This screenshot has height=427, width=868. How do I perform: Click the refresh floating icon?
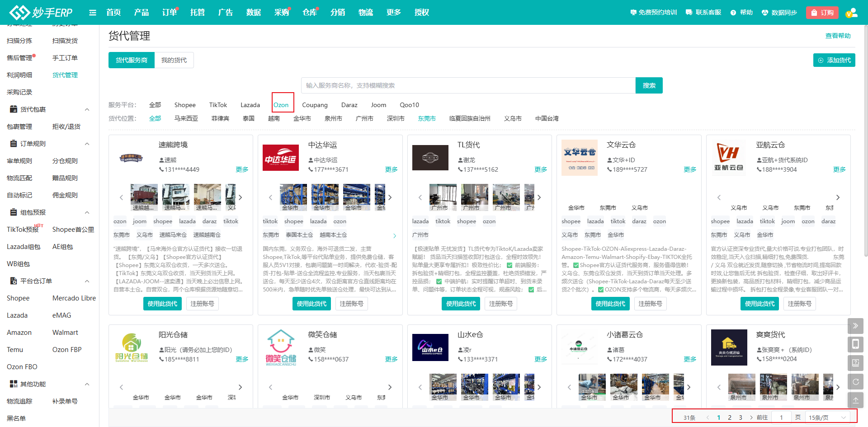(855, 382)
